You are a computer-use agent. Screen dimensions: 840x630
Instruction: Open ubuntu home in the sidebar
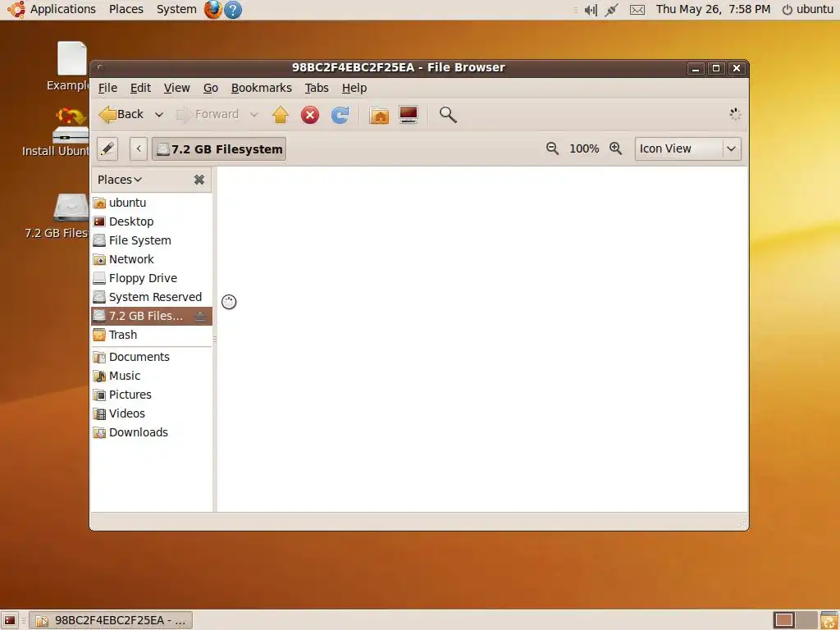[x=152, y=203]
